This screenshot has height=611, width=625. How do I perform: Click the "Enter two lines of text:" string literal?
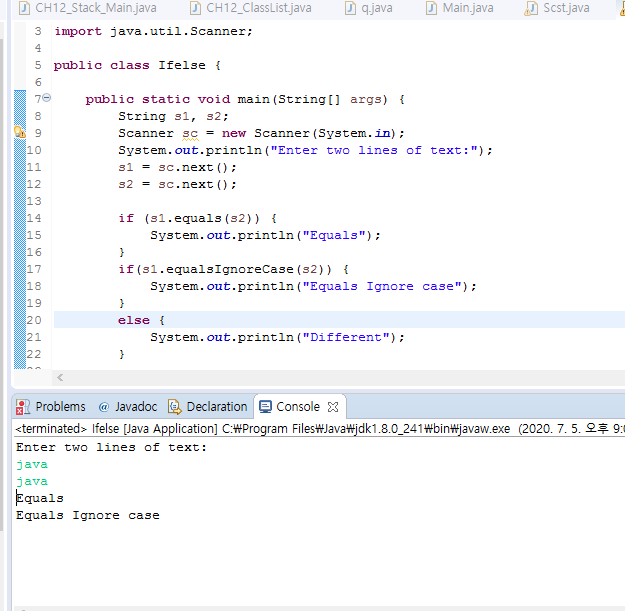tap(374, 150)
